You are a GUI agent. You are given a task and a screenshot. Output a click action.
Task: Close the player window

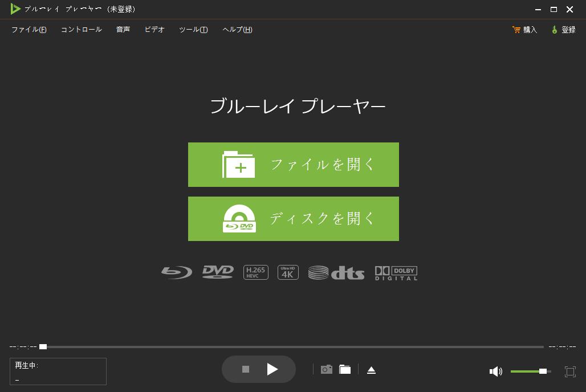(569, 9)
